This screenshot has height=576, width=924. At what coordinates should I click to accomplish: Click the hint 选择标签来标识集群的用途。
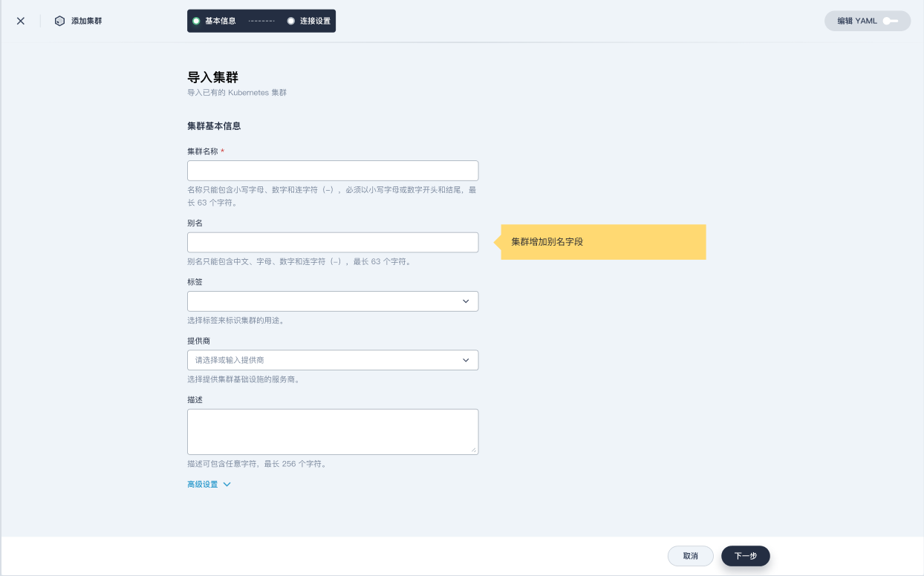pos(235,321)
